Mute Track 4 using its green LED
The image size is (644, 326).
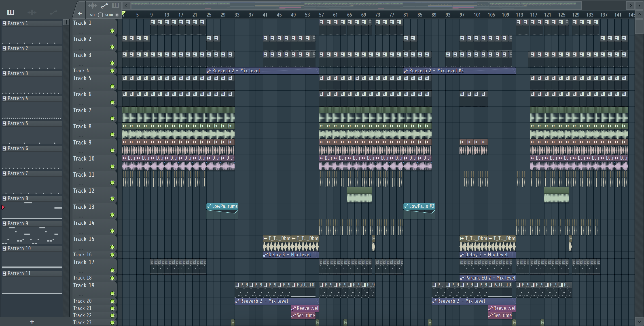pos(112,71)
